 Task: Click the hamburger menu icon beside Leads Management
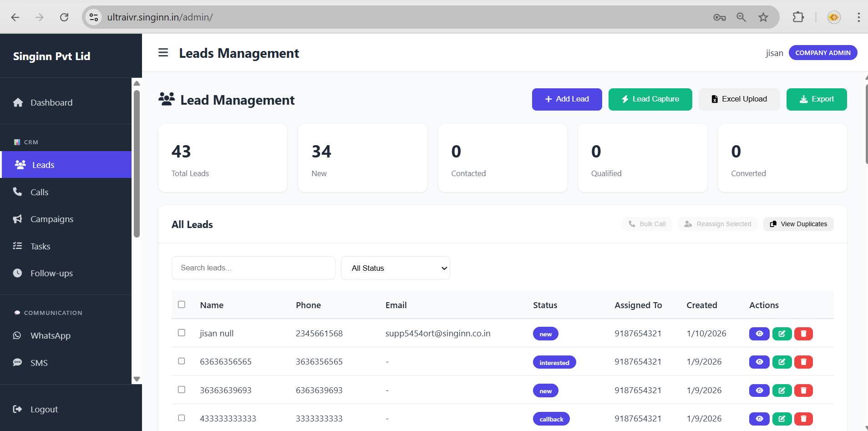point(163,53)
